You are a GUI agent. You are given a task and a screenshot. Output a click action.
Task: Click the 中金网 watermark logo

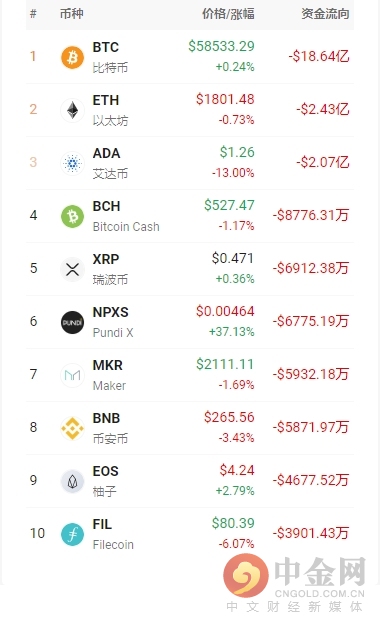(x=294, y=583)
